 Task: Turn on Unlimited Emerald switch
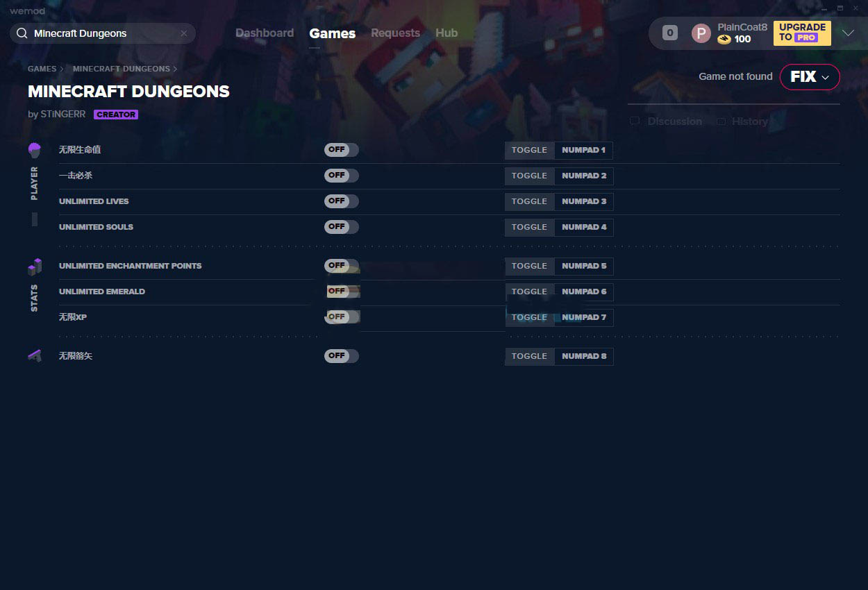pyautogui.click(x=342, y=292)
